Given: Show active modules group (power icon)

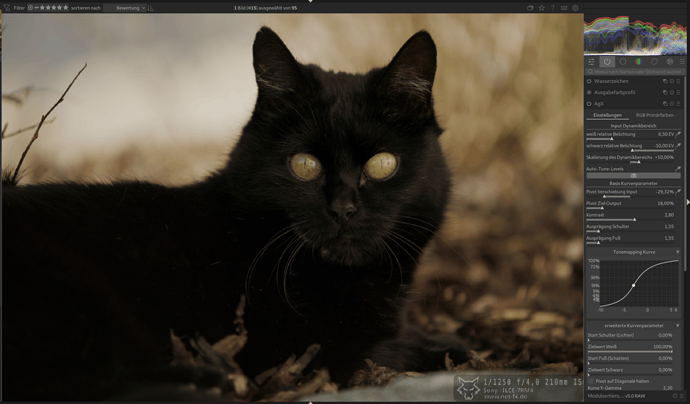Looking at the screenshot, I should pyautogui.click(x=607, y=62).
